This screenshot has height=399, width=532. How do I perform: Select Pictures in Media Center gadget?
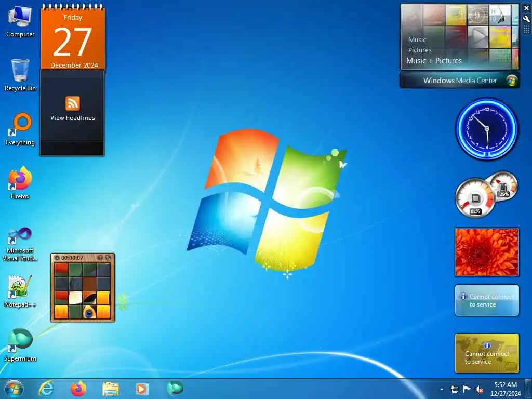point(420,50)
